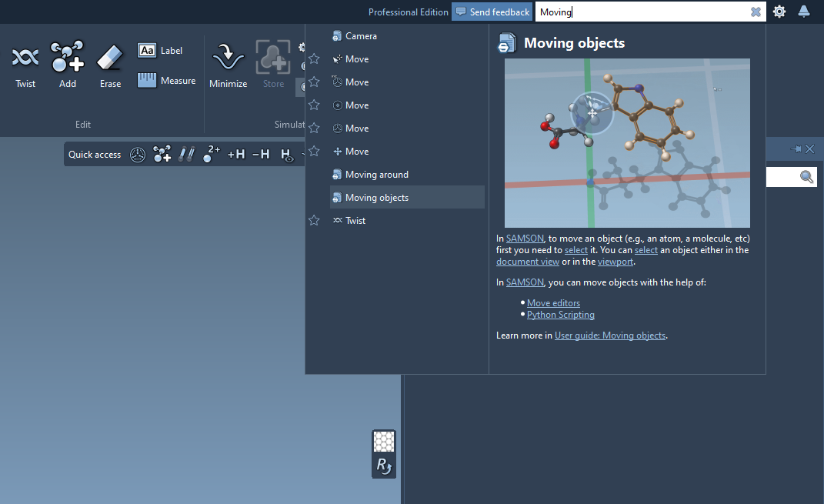The width and height of the screenshot is (824, 504).
Task: Click the Label tool
Action: (160, 51)
